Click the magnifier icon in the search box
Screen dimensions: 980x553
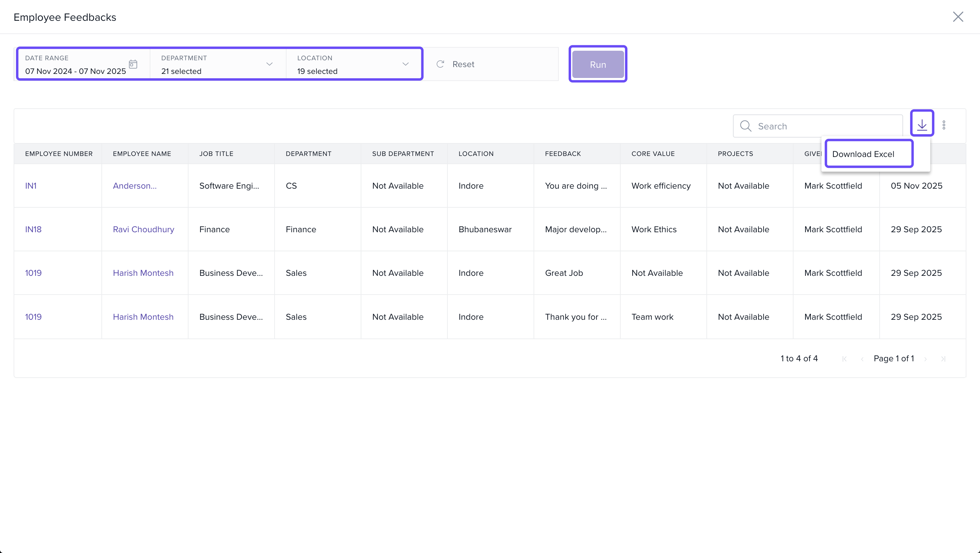pos(745,126)
